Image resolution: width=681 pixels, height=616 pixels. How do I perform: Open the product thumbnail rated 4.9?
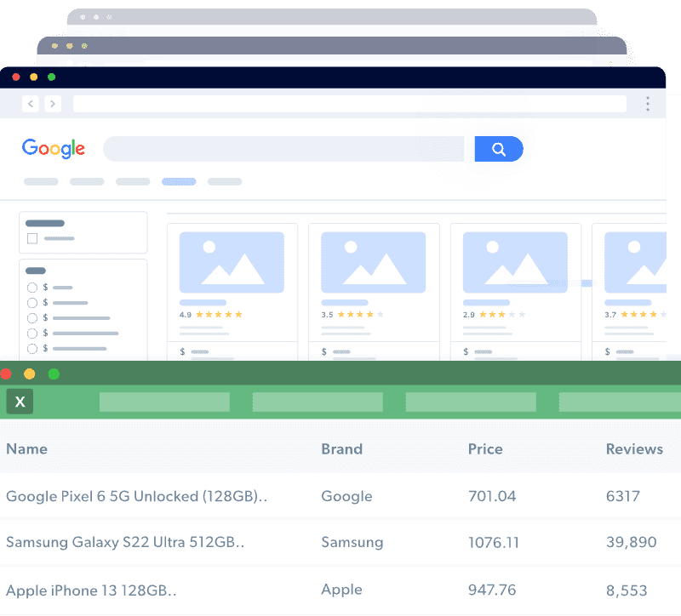[232, 262]
